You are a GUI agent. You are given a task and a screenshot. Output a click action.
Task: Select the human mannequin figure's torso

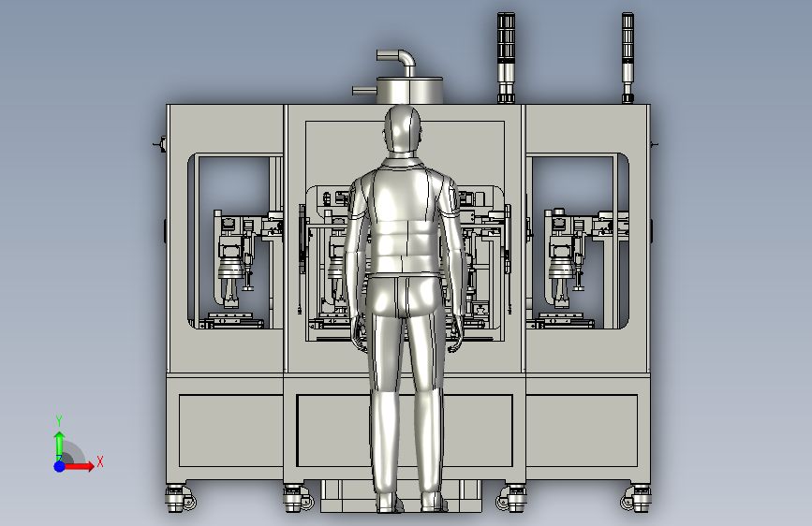tap(403, 220)
